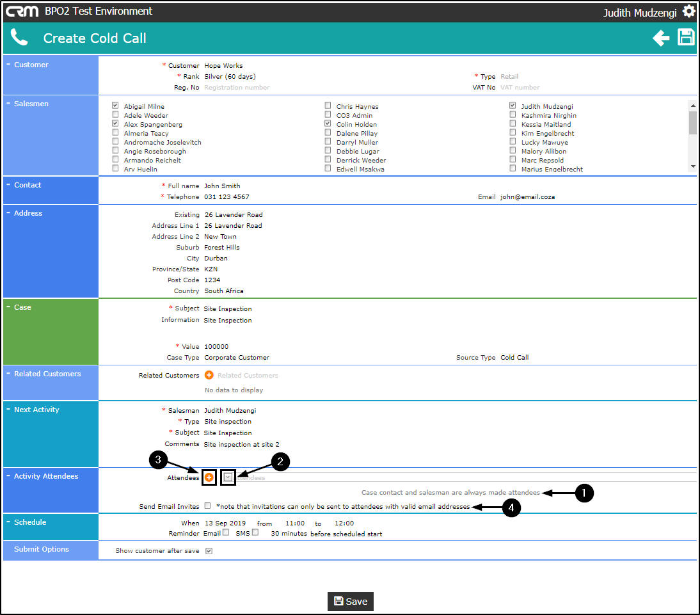Uncheck Alex Spangenberg salesman

(115, 124)
